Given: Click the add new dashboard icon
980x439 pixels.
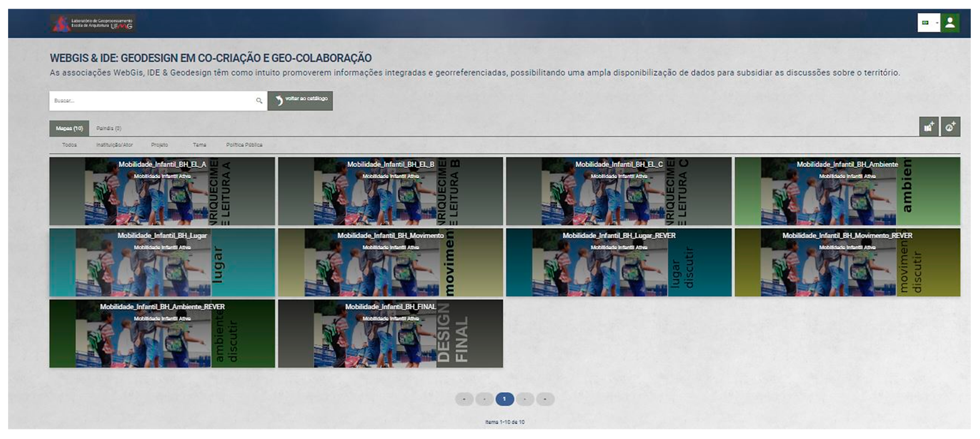Looking at the screenshot, I should click(x=950, y=127).
